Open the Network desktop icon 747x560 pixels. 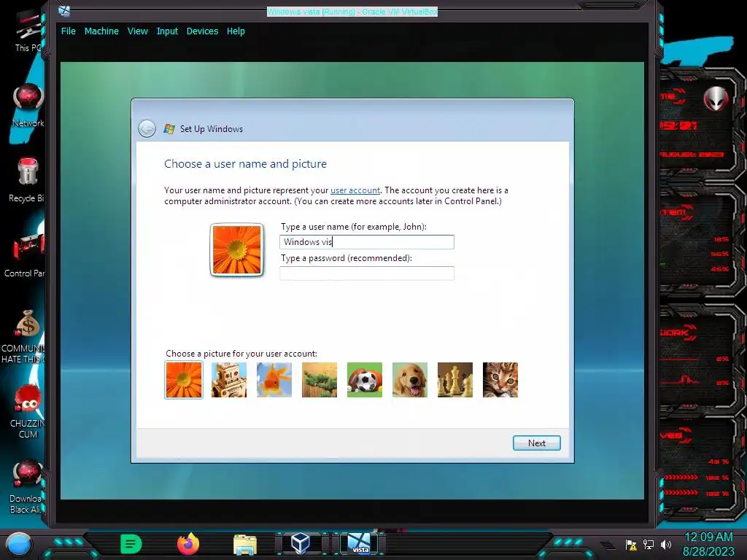28,106
